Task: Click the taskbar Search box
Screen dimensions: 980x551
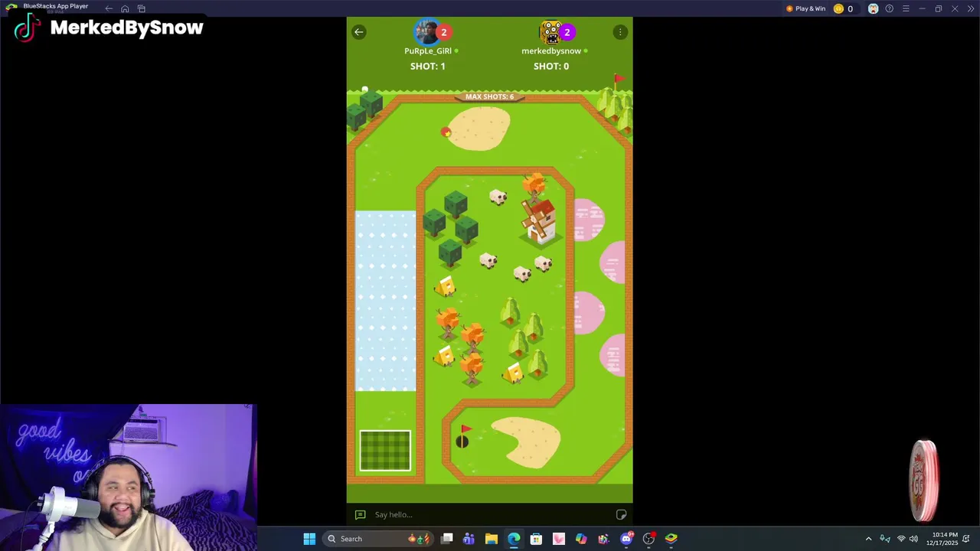Action: click(x=378, y=539)
